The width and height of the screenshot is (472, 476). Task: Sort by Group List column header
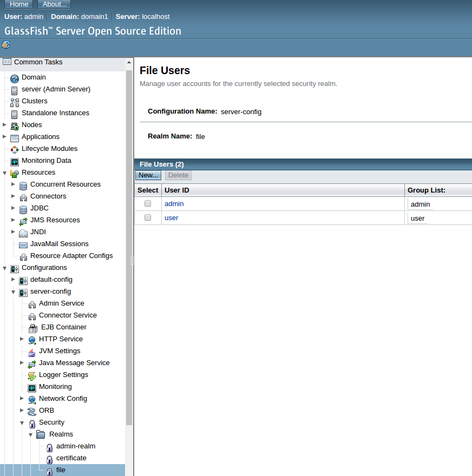point(426,190)
